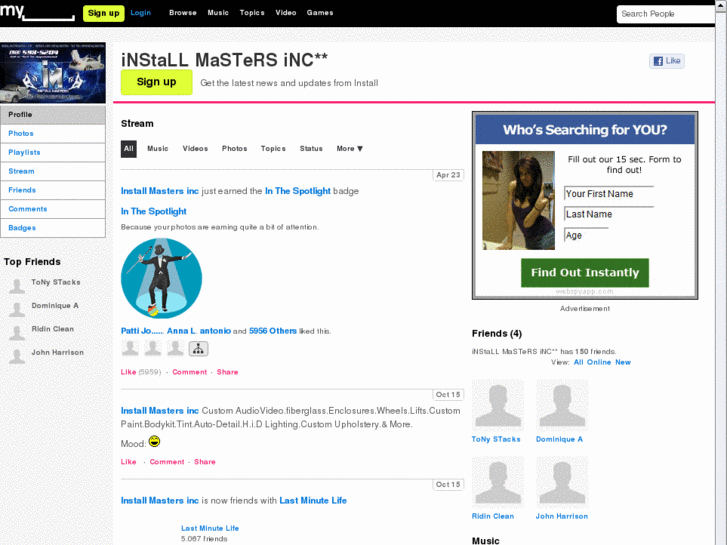
Task: Select the All stream filter tab
Action: (128, 149)
